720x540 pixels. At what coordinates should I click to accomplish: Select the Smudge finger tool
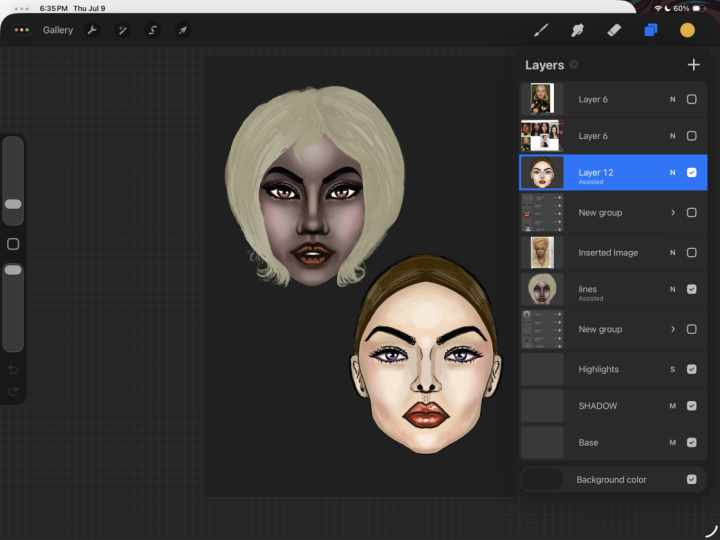(x=577, y=30)
